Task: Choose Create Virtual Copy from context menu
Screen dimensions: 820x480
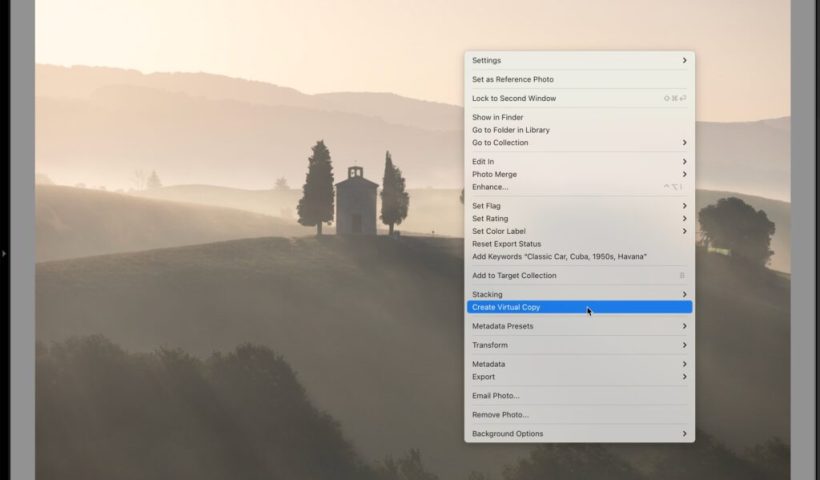Action: [x=506, y=307]
